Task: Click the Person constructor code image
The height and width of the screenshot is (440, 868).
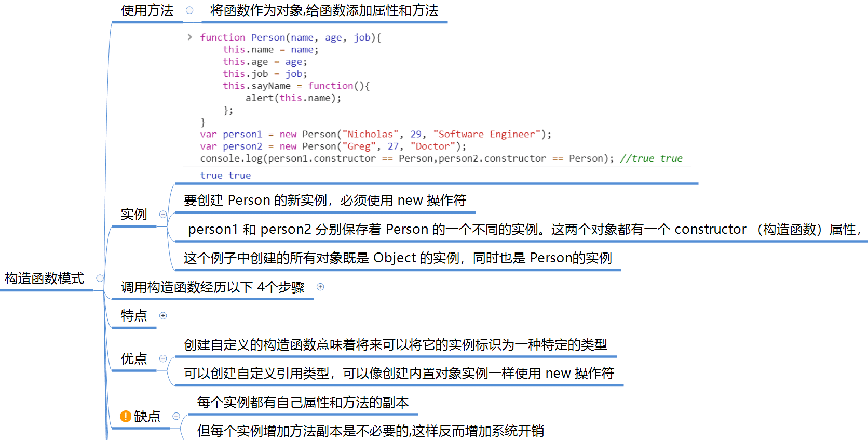Action: coord(437,106)
